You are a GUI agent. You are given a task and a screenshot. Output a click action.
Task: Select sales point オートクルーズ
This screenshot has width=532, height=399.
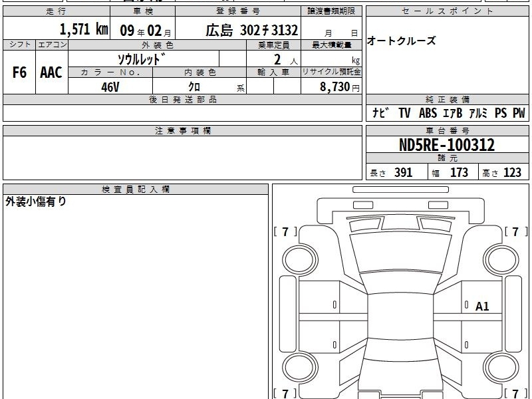click(x=401, y=41)
